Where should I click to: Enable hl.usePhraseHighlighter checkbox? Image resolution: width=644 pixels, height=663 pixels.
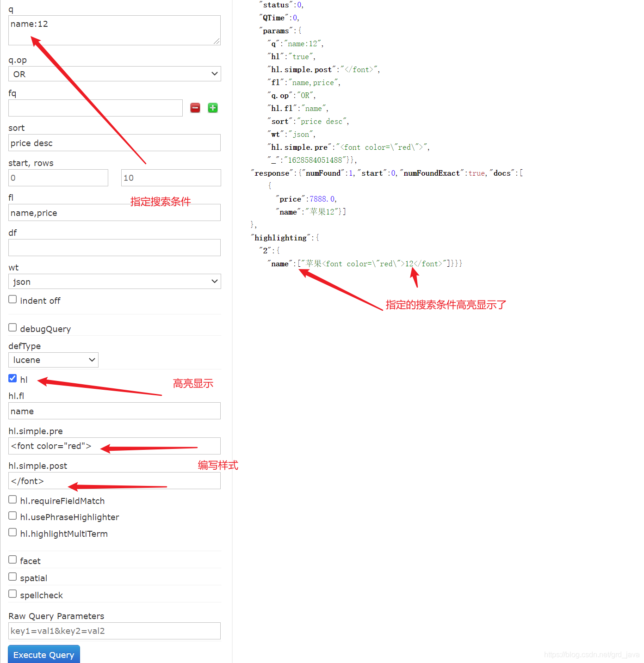tap(12, 516)
